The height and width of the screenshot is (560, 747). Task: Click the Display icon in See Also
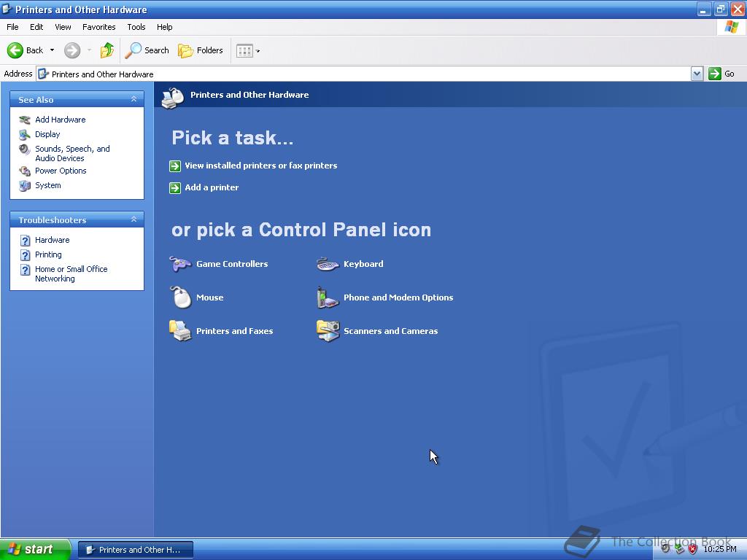point(25,134)
